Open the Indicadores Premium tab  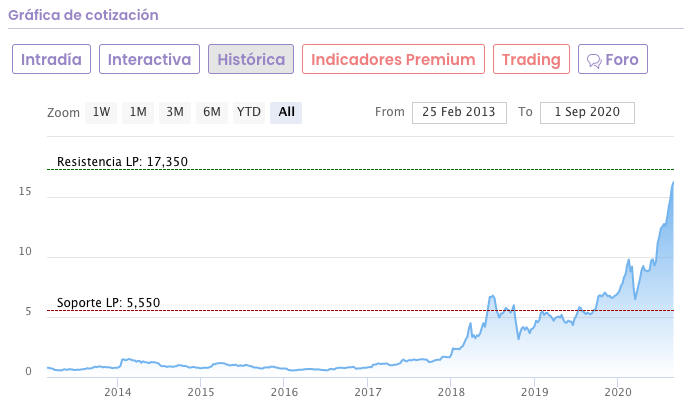[x=393, y=59]
